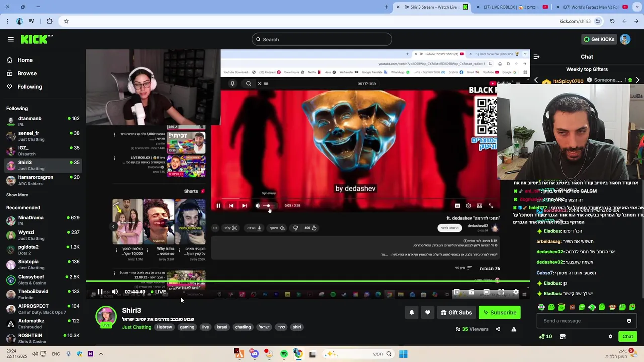Select the israel tag
This screenshot has width=644, height=362.
222,327
